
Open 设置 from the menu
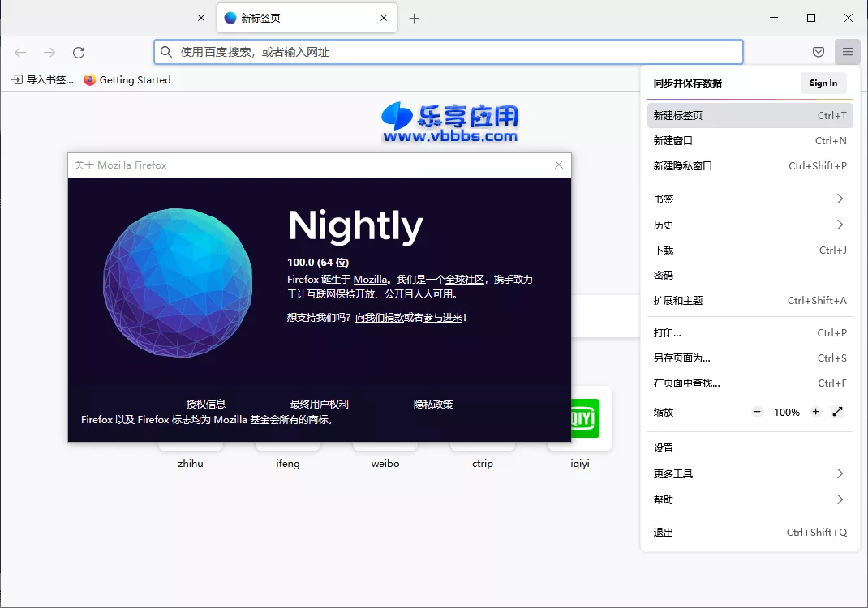[664, 447]
